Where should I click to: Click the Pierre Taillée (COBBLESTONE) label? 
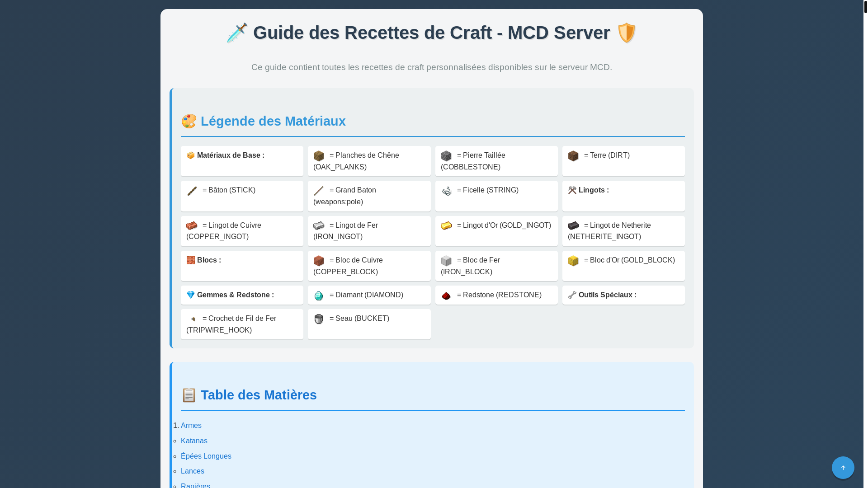point(473,161)
